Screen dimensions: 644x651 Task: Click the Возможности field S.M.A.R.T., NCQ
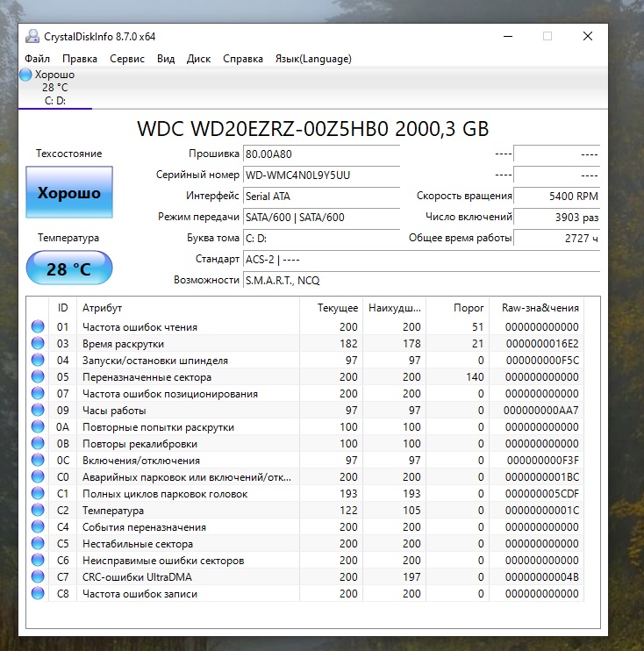point(421,280)
